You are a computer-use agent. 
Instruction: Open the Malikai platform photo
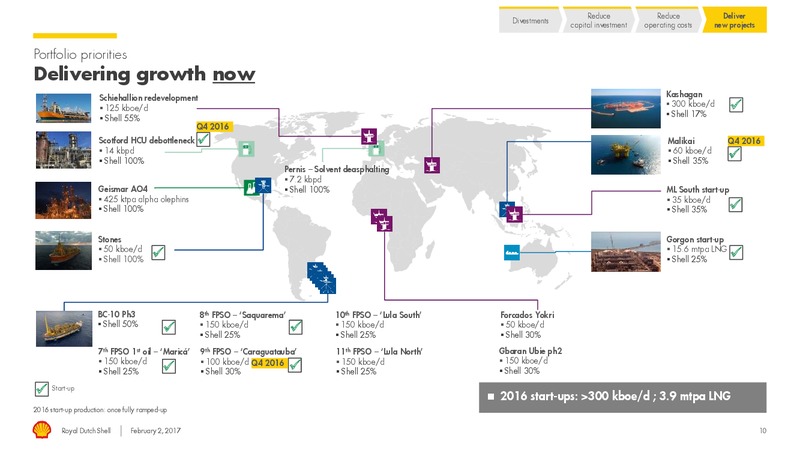pyautogui.click(x=626, y=155)
